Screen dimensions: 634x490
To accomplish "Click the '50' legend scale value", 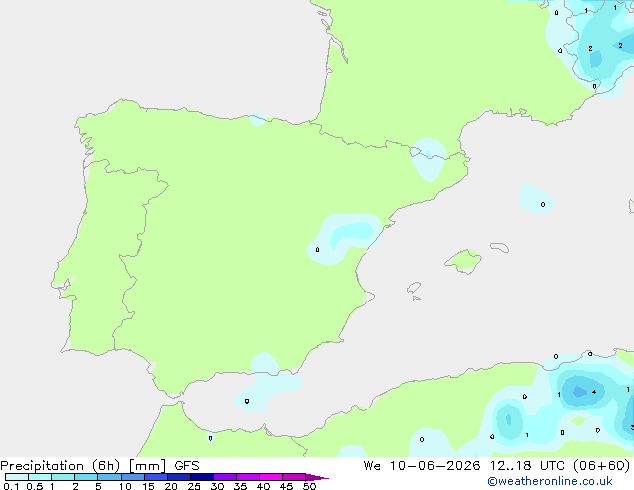I will pyautogui.click(x=309, y=486).
